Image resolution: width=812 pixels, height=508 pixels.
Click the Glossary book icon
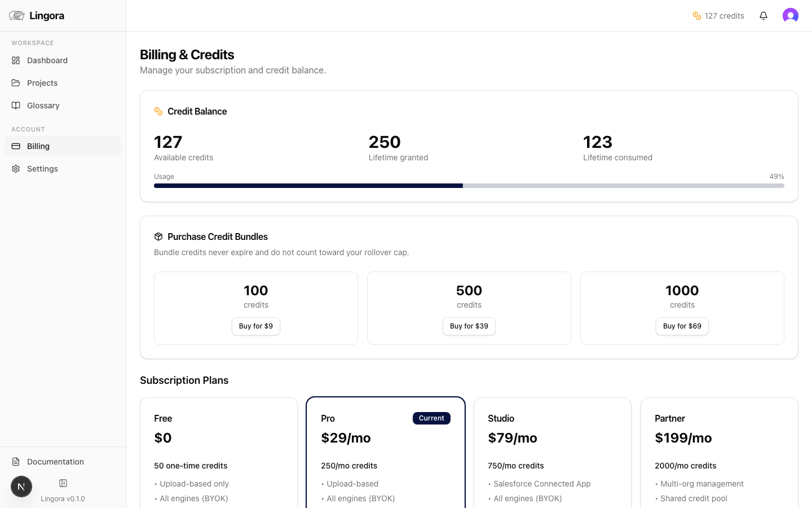click(x=16, y=106)
